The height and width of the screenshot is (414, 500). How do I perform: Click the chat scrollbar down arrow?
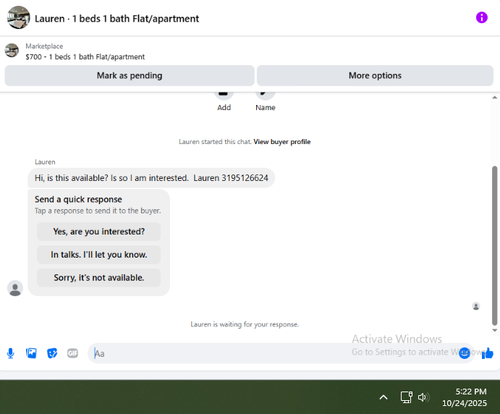pos(495,330)
